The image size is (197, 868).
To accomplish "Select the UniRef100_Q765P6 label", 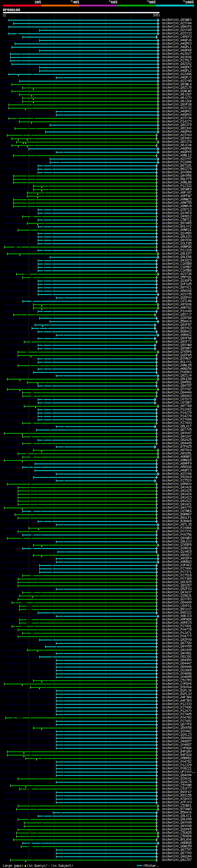I will click(177, 352).
